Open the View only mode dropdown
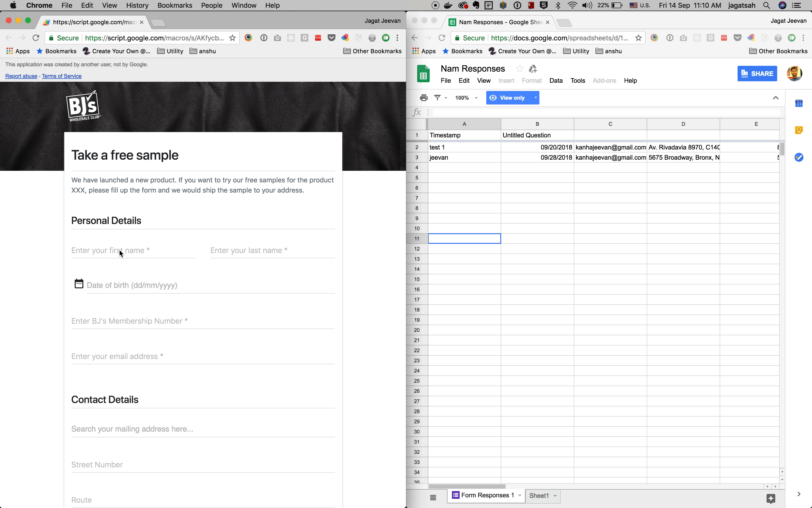 click(x=513, y=98)
